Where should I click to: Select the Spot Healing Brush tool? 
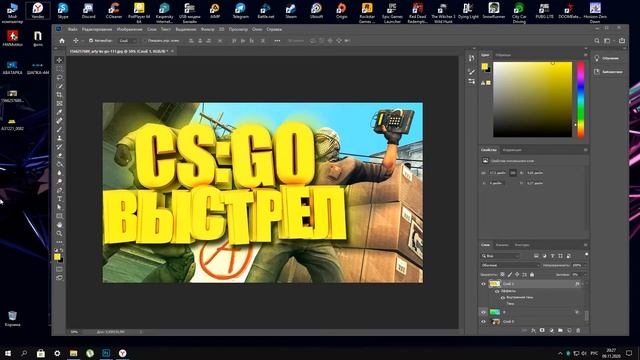59,121
